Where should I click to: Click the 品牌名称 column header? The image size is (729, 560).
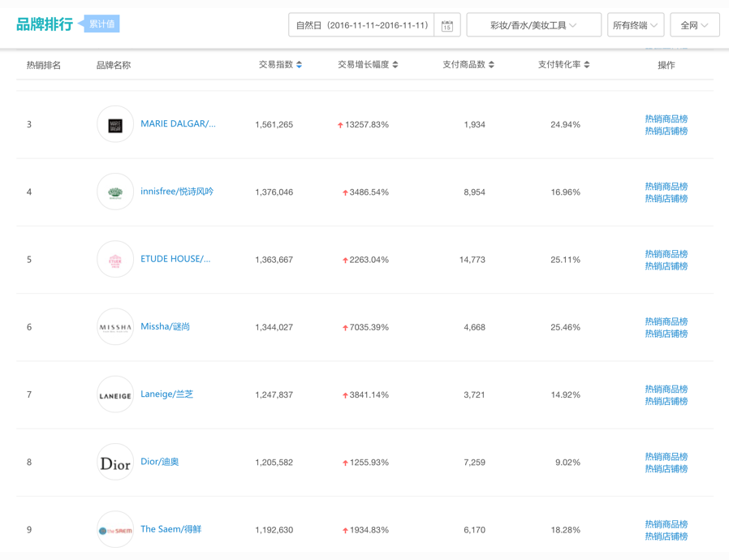point(114,65)
